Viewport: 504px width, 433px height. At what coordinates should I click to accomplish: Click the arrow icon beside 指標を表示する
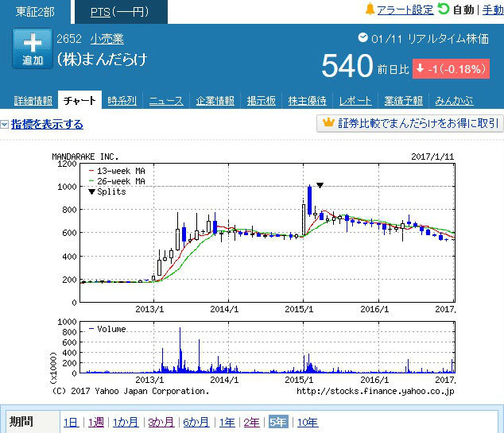pyautogui.click(x=4, y=125)
